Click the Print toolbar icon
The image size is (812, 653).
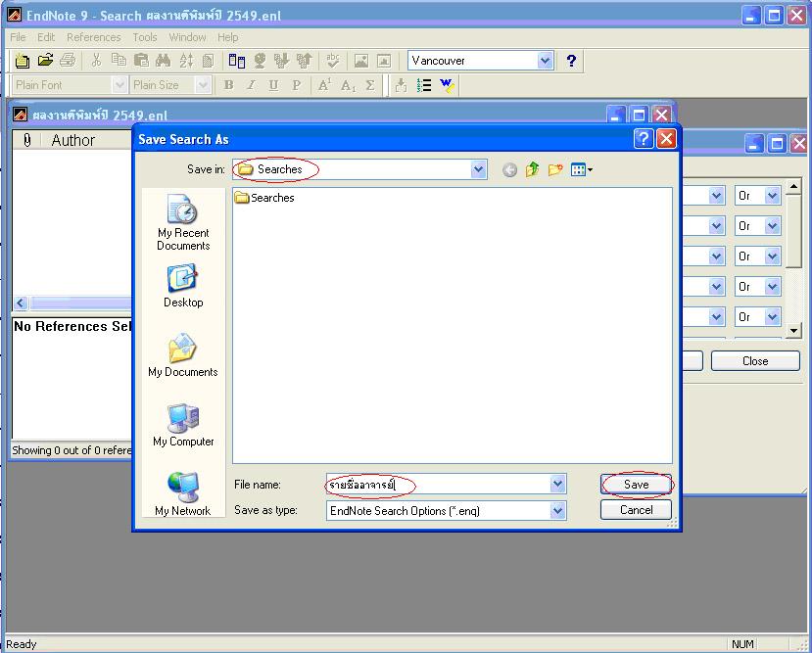point(68,61)
